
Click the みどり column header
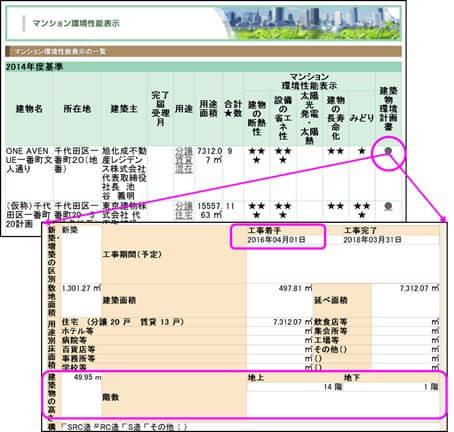pos(362,118)
